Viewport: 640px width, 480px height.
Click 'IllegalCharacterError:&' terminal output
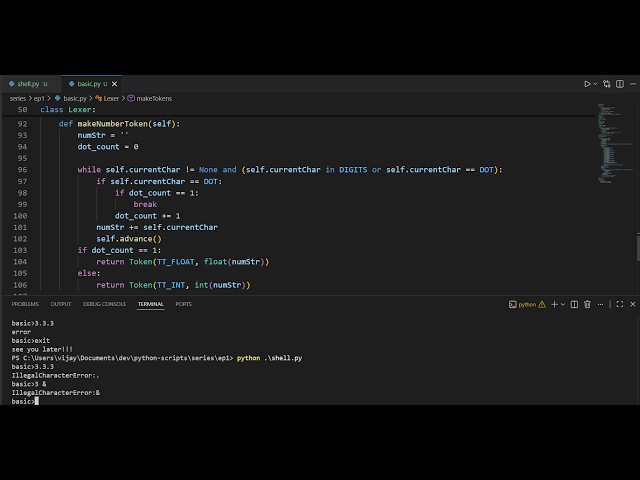click(56, 393)
